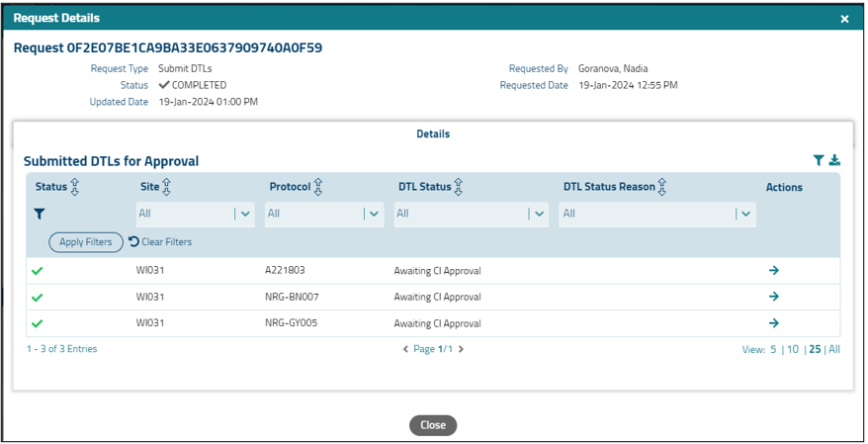Open arrow action for protocol NRG-GY005
The height and width of the screenshot is (444, 868).
coord(774,322)
